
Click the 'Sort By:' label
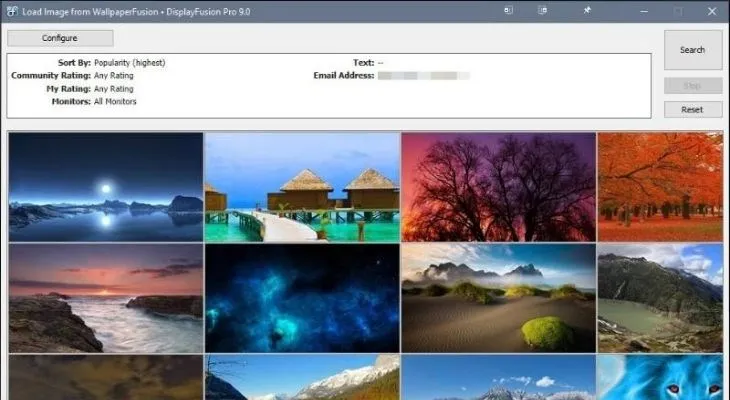(x=74, y=62)
